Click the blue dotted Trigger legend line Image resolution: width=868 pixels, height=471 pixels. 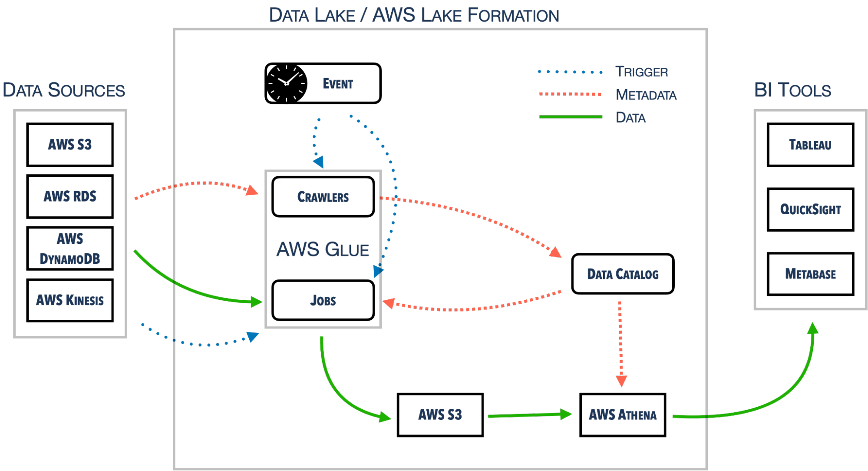(570, 72)
